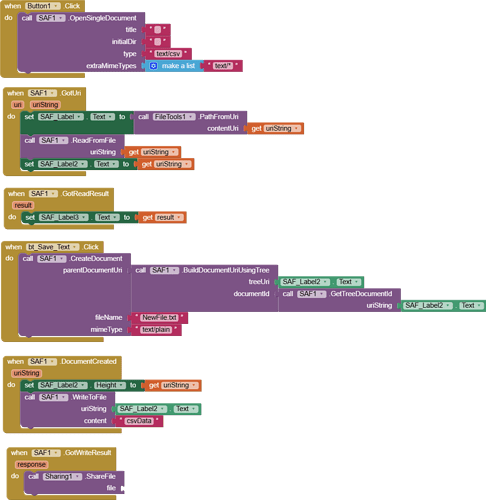Image resolution: width=486 pixels, height=500 pixels.
Task: Open get uriString dropdown in DocumentCreated
Action: coord(180,385)
